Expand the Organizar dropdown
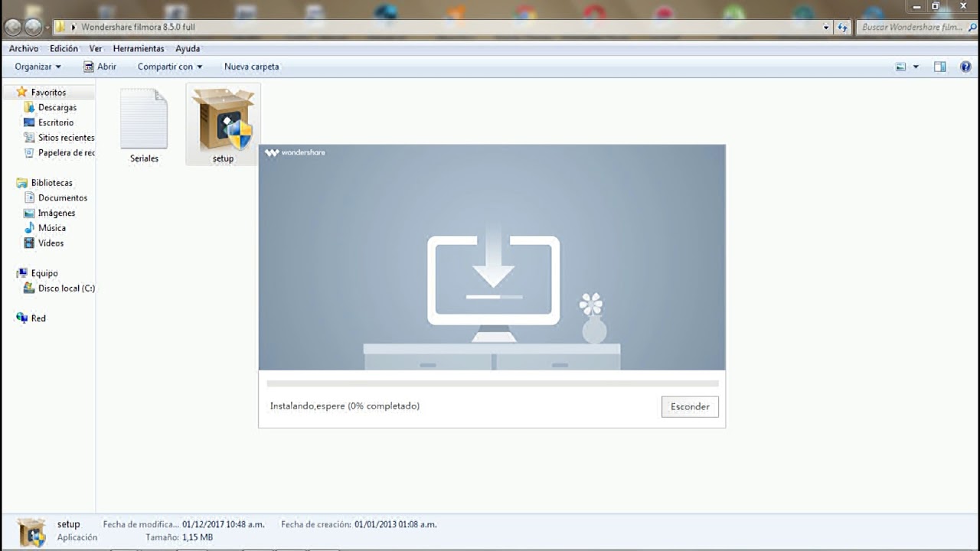The height and width of the screenshot is (551, 980). pos(38,67)
